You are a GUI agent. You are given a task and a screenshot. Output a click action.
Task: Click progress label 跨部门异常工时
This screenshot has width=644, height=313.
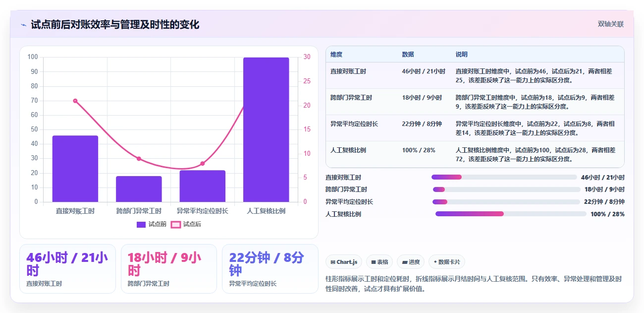(x=346, y=189)
